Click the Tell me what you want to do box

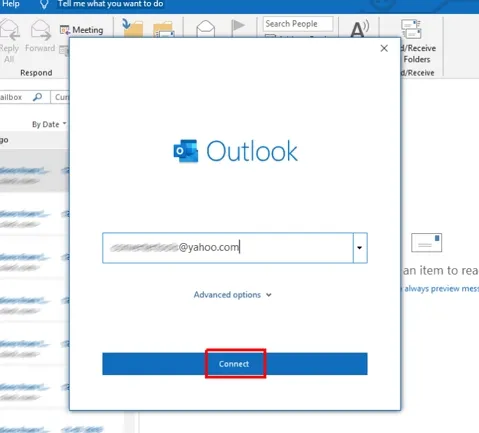click(x=110, y=4)
